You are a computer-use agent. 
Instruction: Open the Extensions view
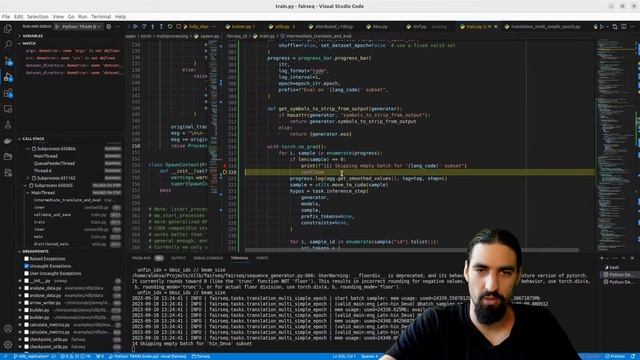8,93
